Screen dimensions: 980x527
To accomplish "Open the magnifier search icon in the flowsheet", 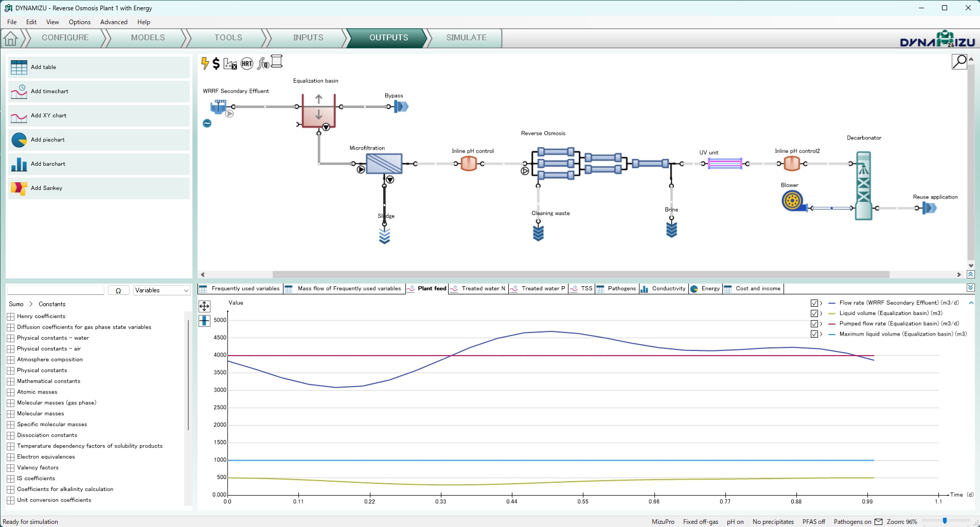I will coord(959,62).
